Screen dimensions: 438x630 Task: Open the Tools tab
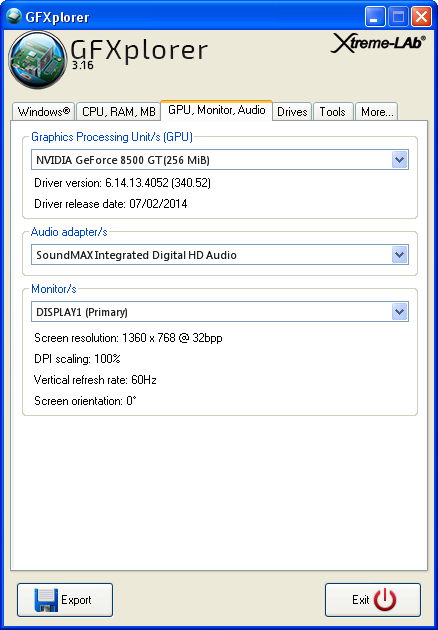pyautogui.click(x=333, y=112)
